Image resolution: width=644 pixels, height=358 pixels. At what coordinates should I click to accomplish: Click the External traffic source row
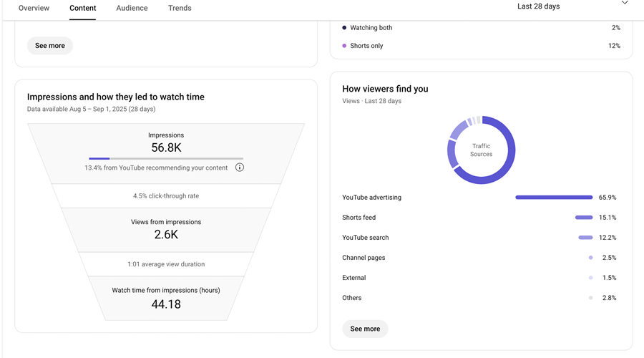(x=354, y=278)
